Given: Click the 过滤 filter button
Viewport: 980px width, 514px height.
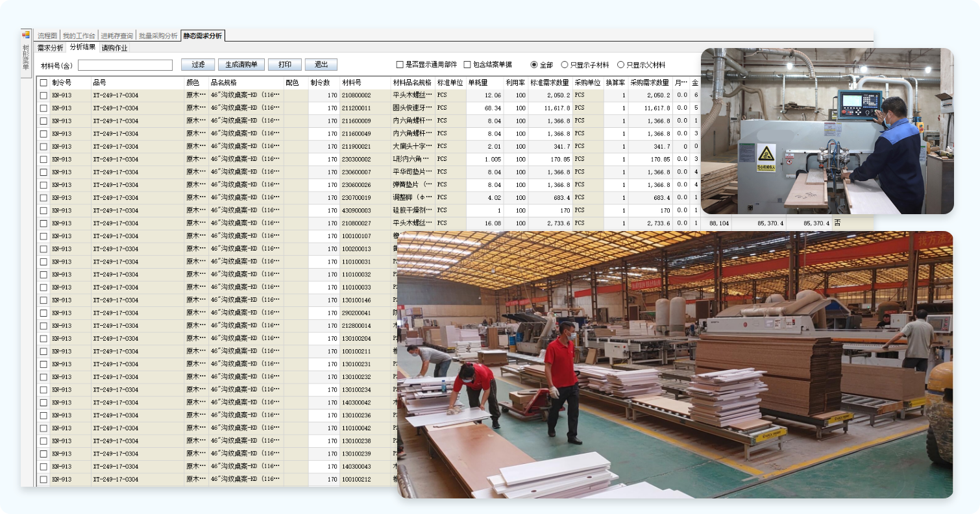Looking at the screenshot, I should click(x=198, y=65).
